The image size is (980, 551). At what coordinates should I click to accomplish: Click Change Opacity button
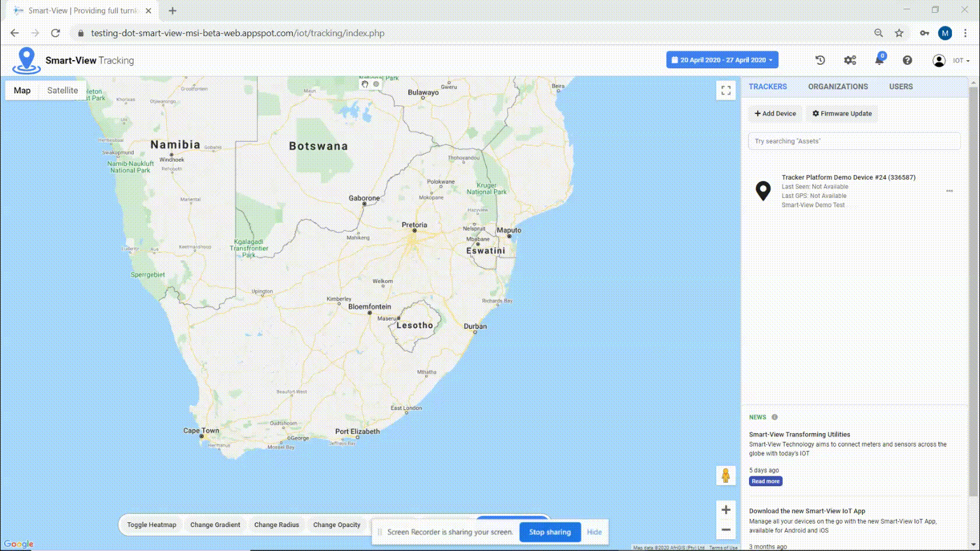(x=337, y=525)
